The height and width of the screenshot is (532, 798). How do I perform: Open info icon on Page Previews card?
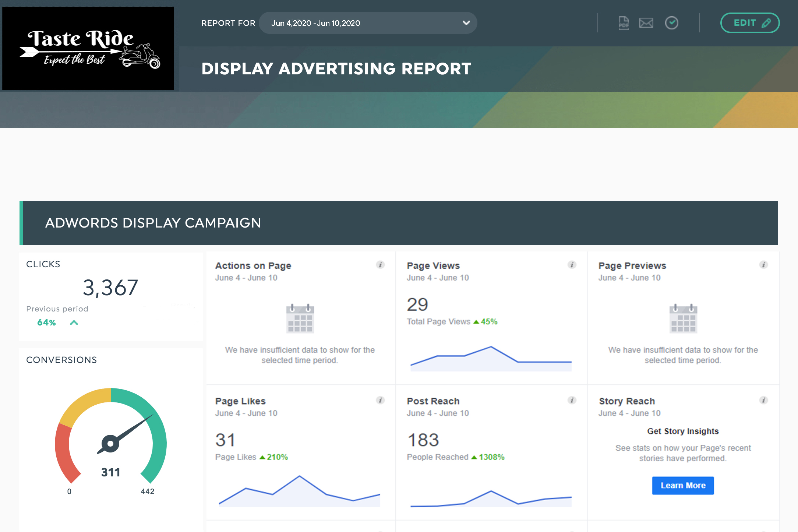click(763, 265)
